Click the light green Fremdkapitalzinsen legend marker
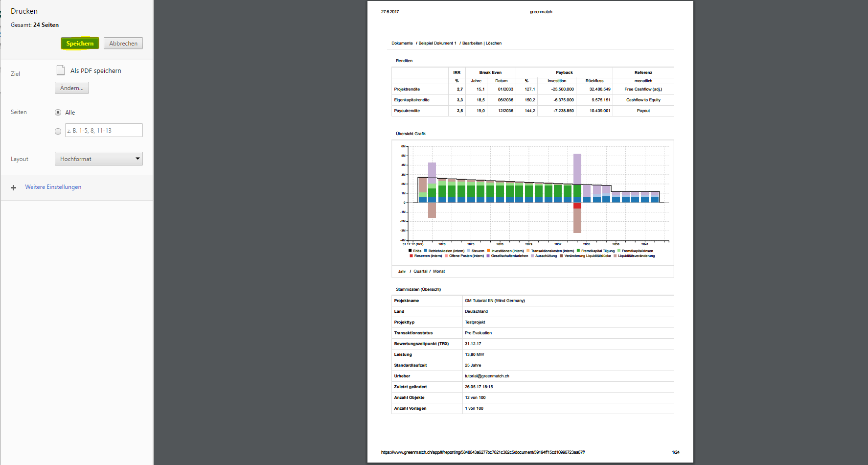This screenshot has height=465, width=868. 619,251
